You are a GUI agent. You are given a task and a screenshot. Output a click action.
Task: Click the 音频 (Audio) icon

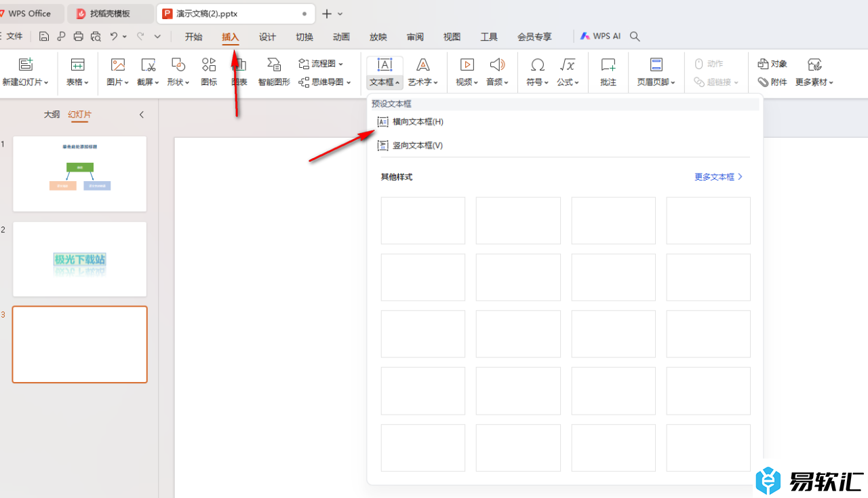pyautogui.click(x=497, y=64)
